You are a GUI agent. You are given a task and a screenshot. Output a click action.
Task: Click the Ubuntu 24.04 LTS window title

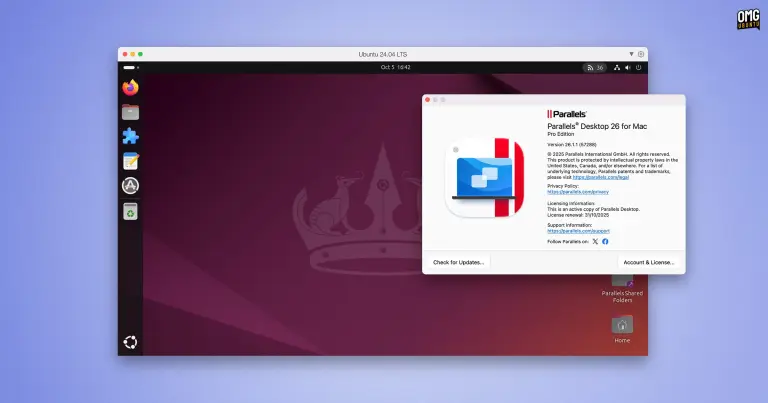pyautogui.click(x=383, y=54)
